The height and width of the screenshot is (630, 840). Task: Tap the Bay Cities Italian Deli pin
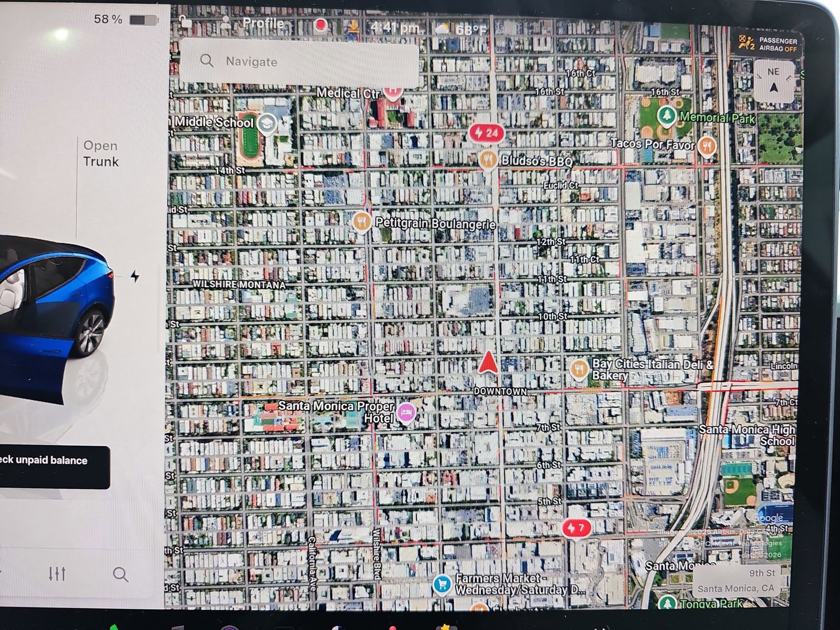coord(579,369)
